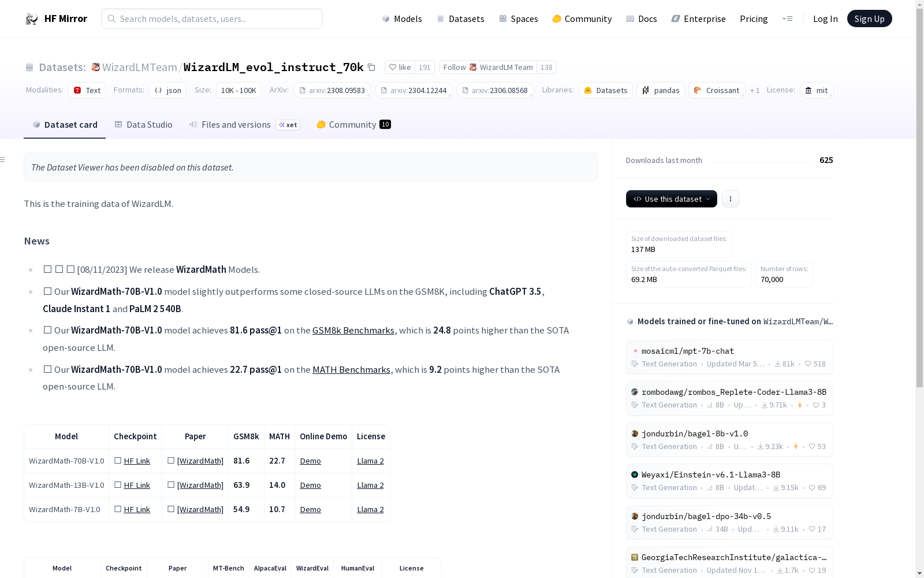The width and height of the screenshot is (924, 578).
Task: Select the mit license tag
Action: coord(817,90)
